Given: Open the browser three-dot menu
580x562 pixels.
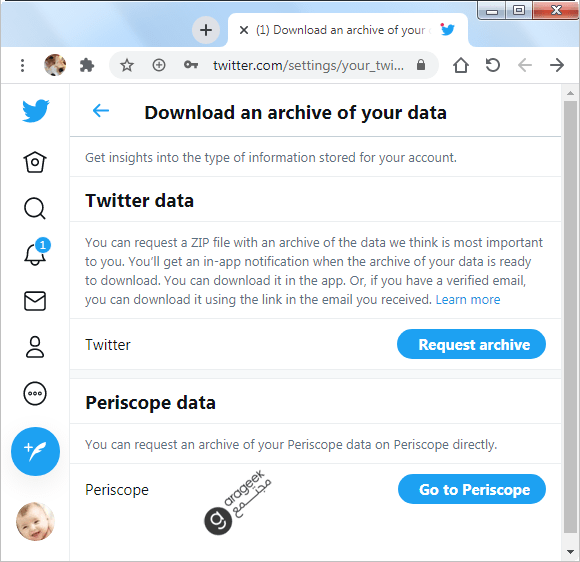Looking at the screenshot, I should (23, 65).
